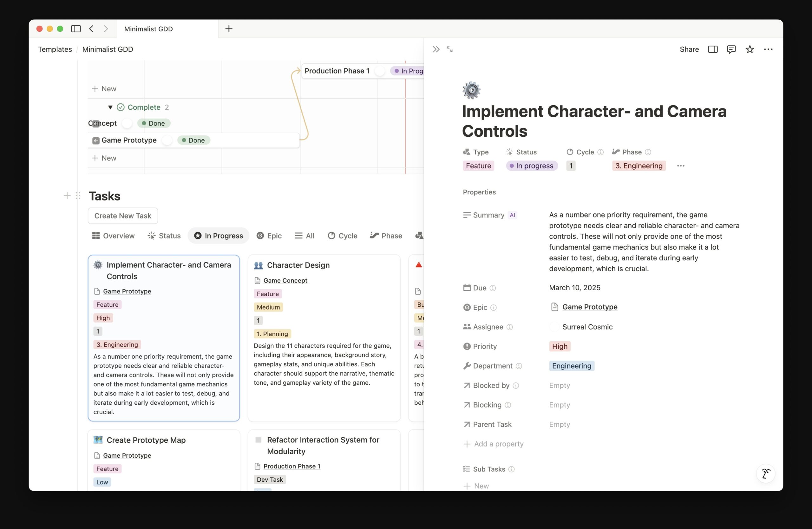The height and width of the screenshot is (529, 812).
Task: Open Game Prototype epic link in properties
Action: coord(590,307)
